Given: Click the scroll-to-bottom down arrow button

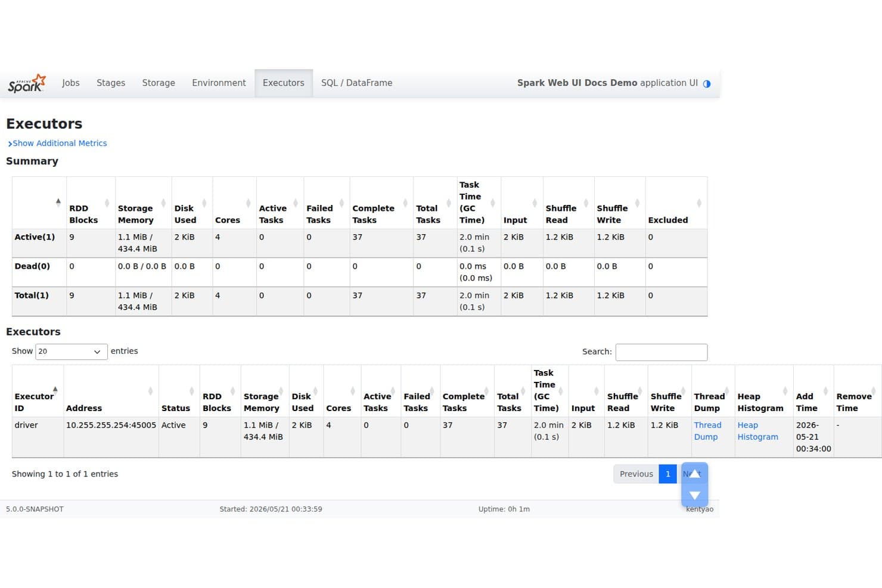Looking at the screenshot, I should pyautogui.click(x=695, y=496).
